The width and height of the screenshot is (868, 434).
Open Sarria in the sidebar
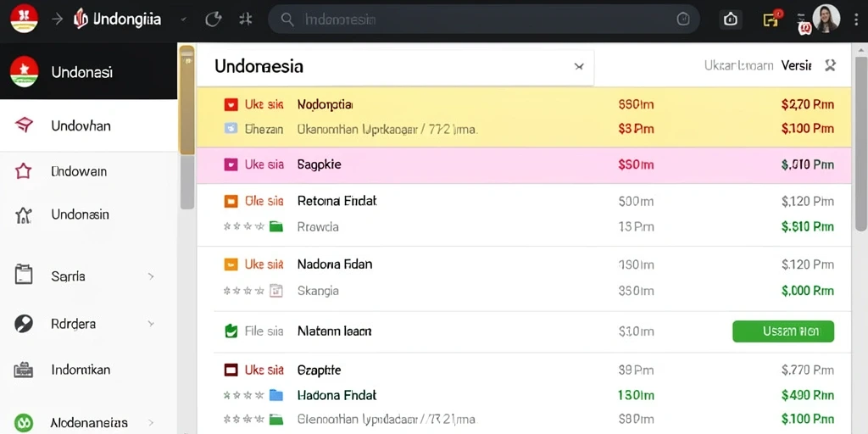coord(88,275)
